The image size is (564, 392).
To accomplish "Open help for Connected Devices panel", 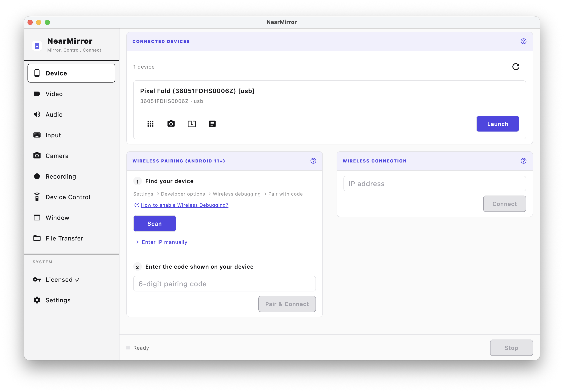I will pyautogui.click(x=523, y=41).
